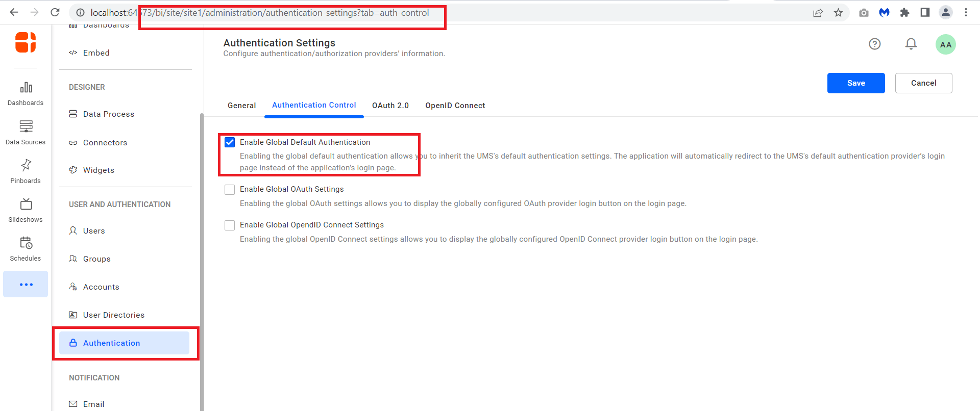Open the Dashboards icon in the left rail
The width and height of the screenshot is (980, 411).
26,94
